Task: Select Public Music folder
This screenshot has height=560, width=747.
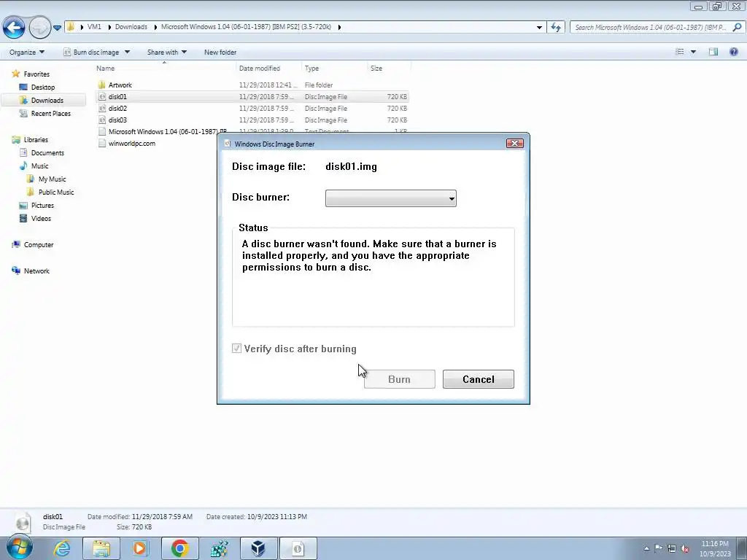Action: point(50,192)
